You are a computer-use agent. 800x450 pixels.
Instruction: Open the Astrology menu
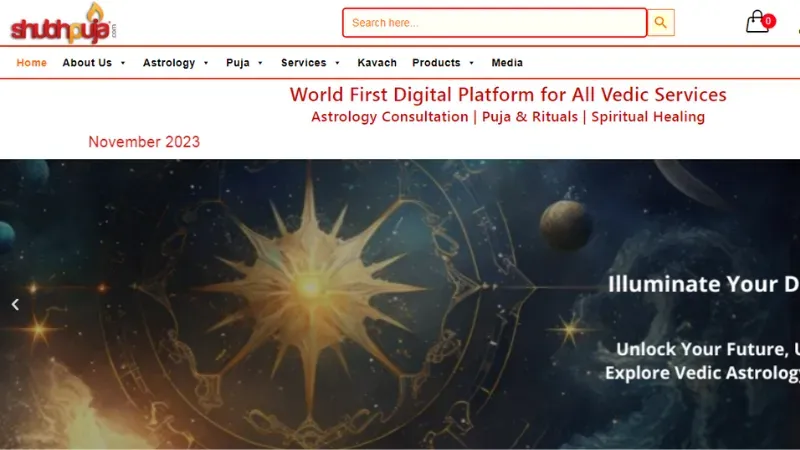point(169,63)
